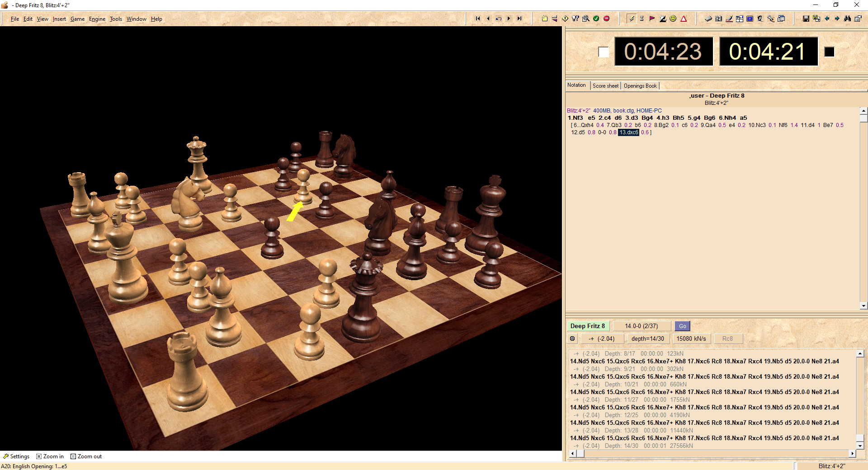
Task: Click the cascading windows icon
Action: [x=781, y=19]
